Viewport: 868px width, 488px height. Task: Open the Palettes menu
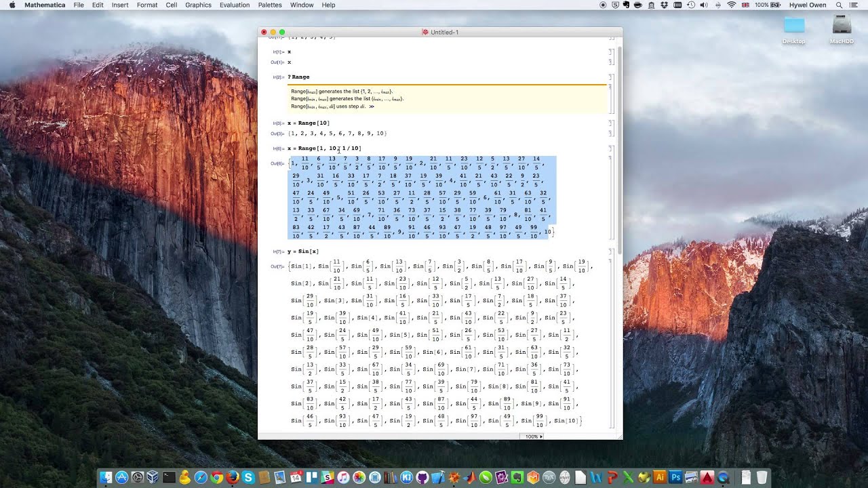pos(270,5)
